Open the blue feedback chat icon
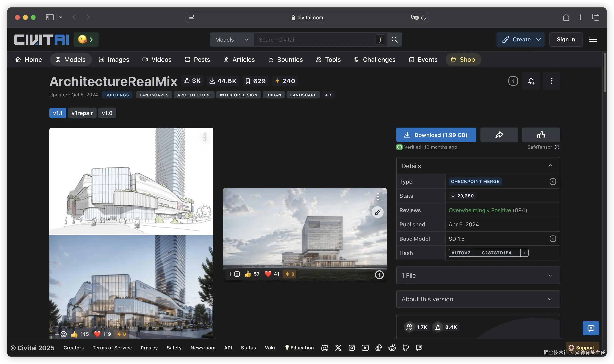The image size is (614, 364). (x=591, y=328)
